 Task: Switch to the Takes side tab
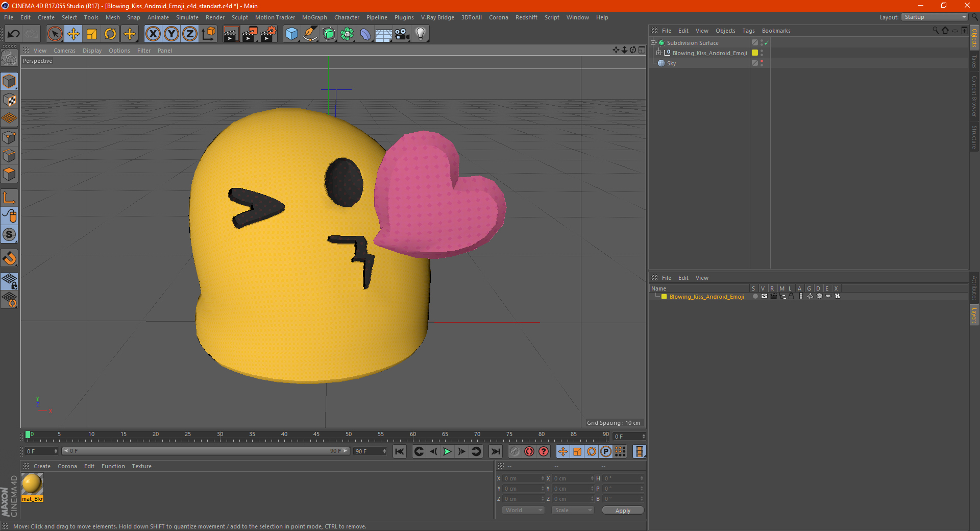point(974,62)
